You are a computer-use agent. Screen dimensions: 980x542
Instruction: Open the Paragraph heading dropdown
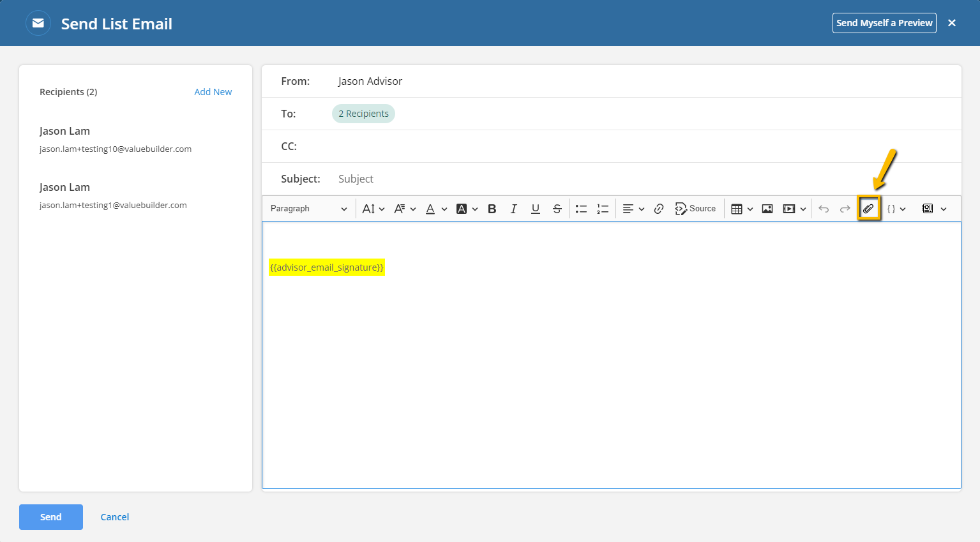coord(309,209)
